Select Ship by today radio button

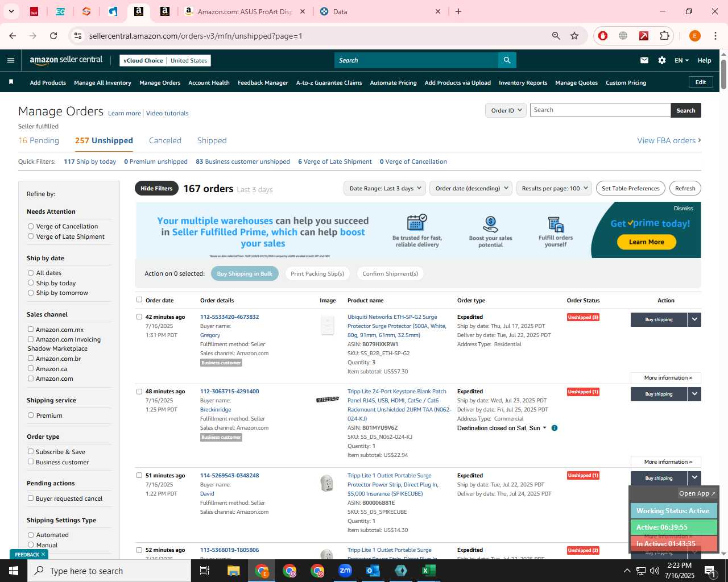click(x=31, y=283)
